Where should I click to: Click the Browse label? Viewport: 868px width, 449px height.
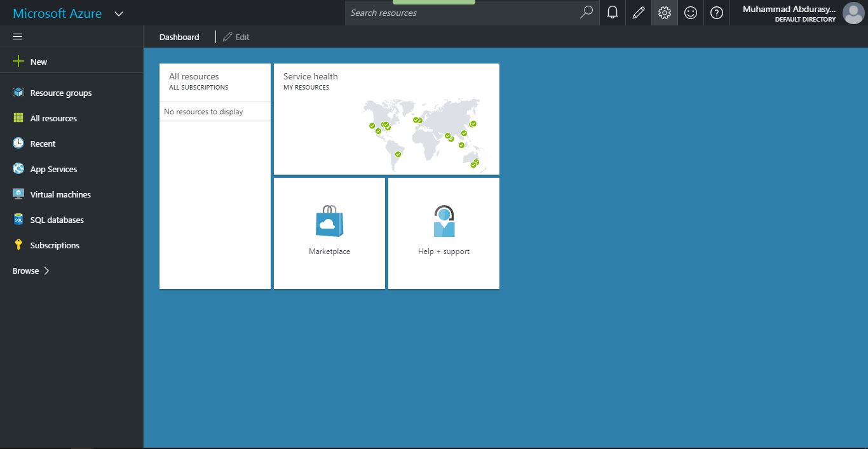(x=26, y=271)
